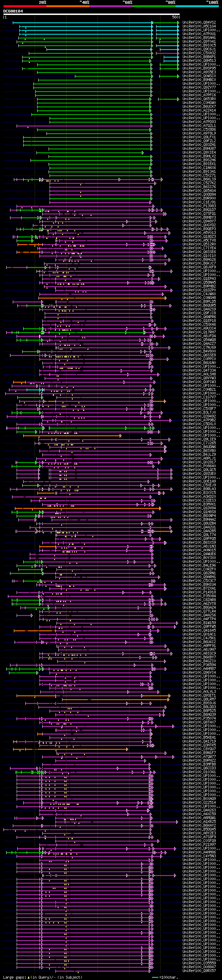Select label UniRef100_P08640

pyautogui.click(x=199, y=465)
